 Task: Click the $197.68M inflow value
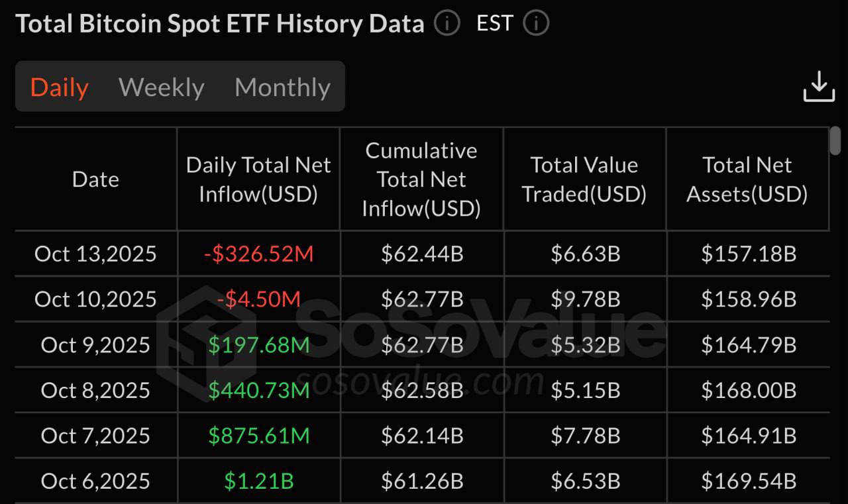[258, 345]
